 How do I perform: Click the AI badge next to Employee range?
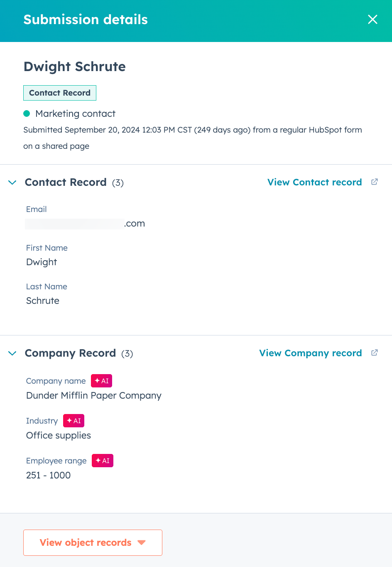(102, 460)
